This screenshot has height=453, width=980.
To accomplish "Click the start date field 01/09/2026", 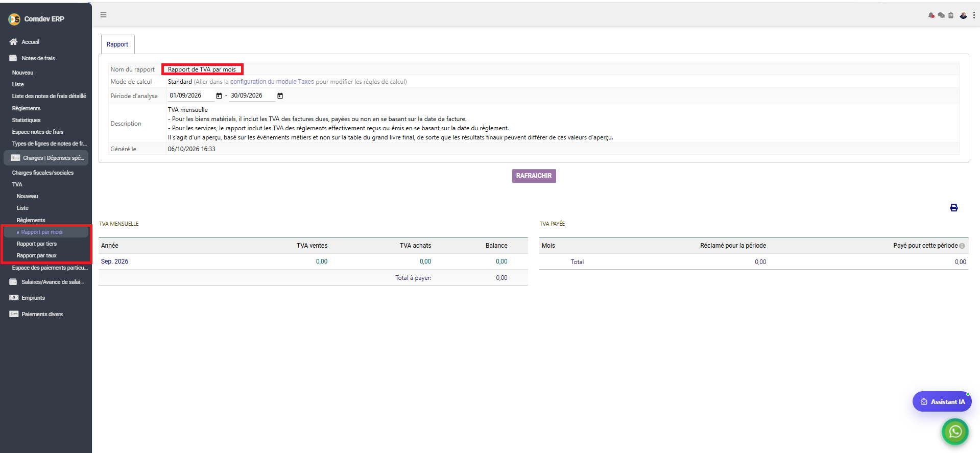I will [190, 96].
